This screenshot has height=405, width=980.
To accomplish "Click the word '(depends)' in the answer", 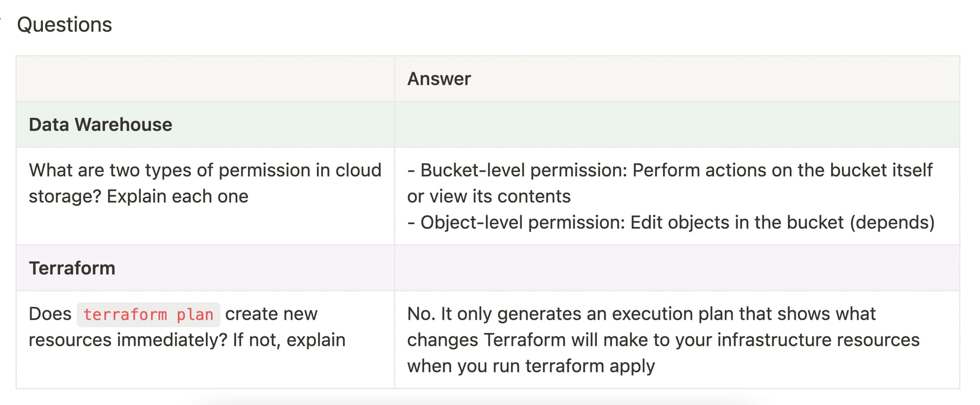I will pos(892,222).
